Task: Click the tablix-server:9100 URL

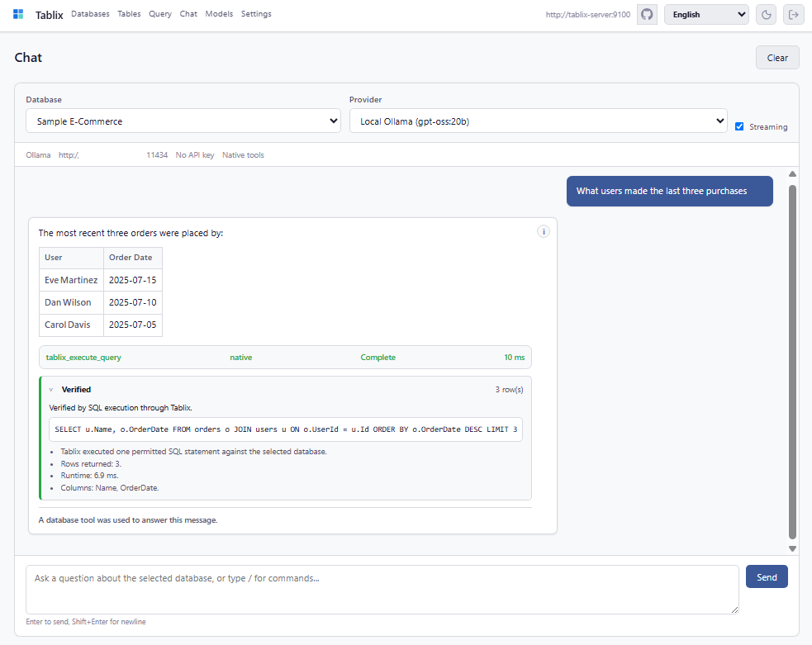Action: [588, 15]
